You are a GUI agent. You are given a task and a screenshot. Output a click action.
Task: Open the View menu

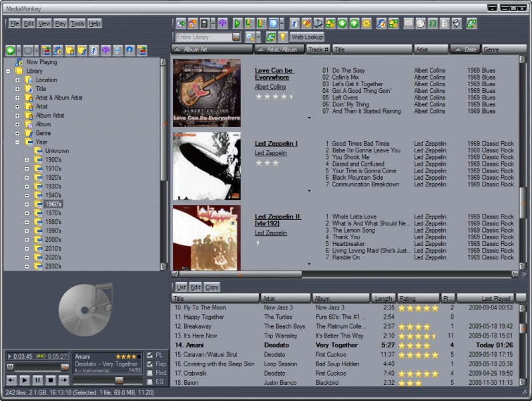click(x=45, y=23)
